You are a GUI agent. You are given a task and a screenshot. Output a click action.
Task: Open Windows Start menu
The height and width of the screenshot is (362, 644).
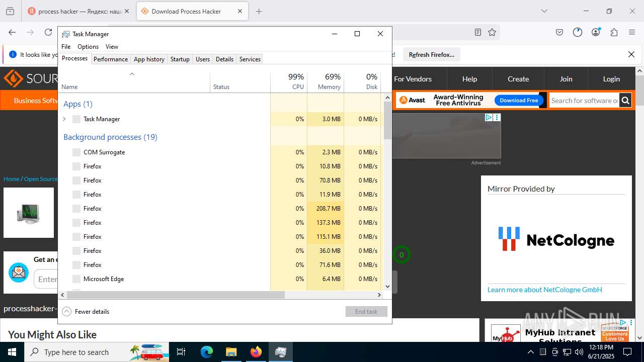[12, 352]
